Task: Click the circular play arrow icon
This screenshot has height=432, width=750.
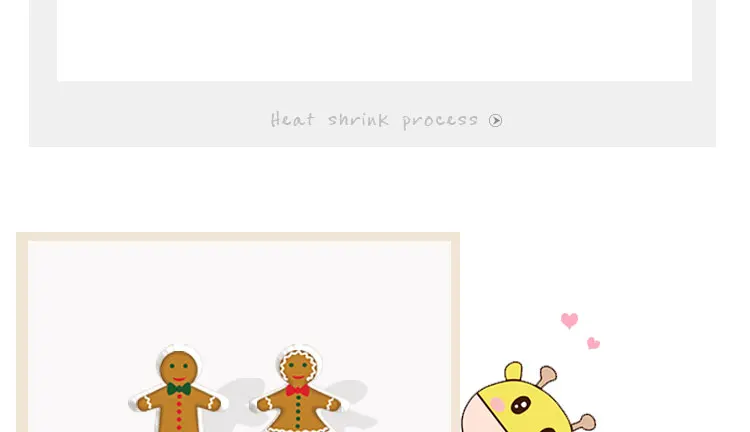Action: click(496, 121)
